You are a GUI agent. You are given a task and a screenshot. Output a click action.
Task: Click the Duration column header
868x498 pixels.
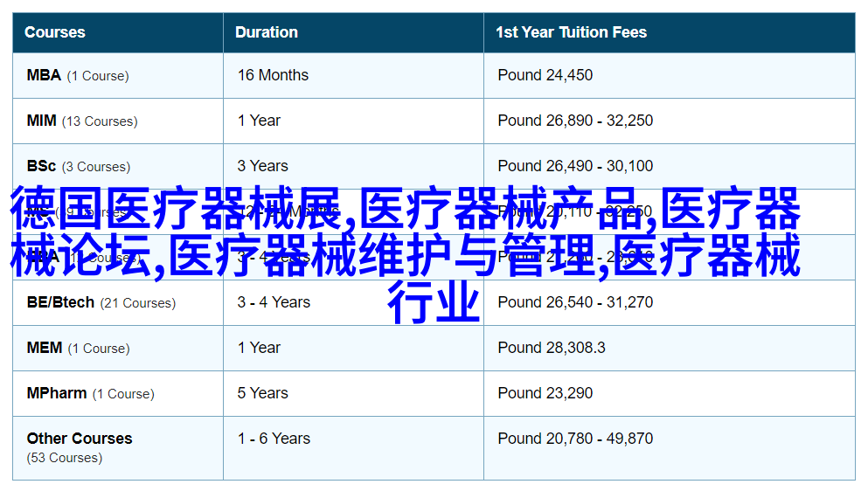coord(267,32)
